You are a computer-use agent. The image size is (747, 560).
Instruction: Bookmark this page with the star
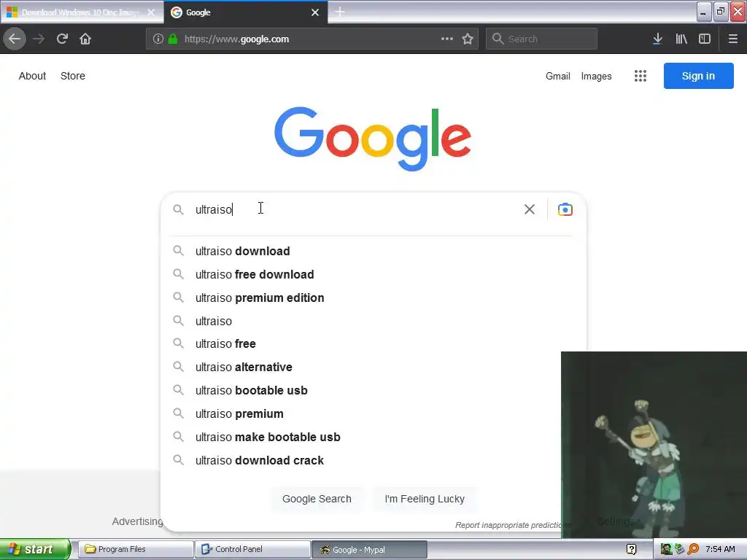coord(468,39)
